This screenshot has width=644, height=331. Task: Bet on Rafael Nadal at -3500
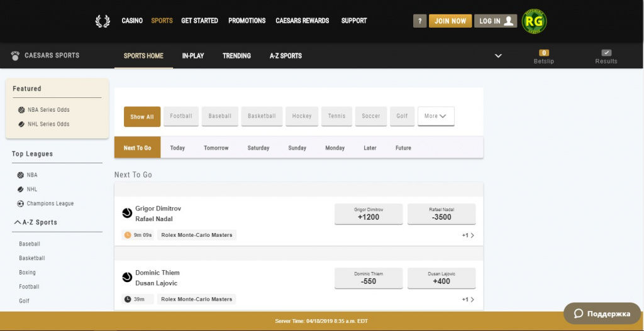tap(441, 214)
